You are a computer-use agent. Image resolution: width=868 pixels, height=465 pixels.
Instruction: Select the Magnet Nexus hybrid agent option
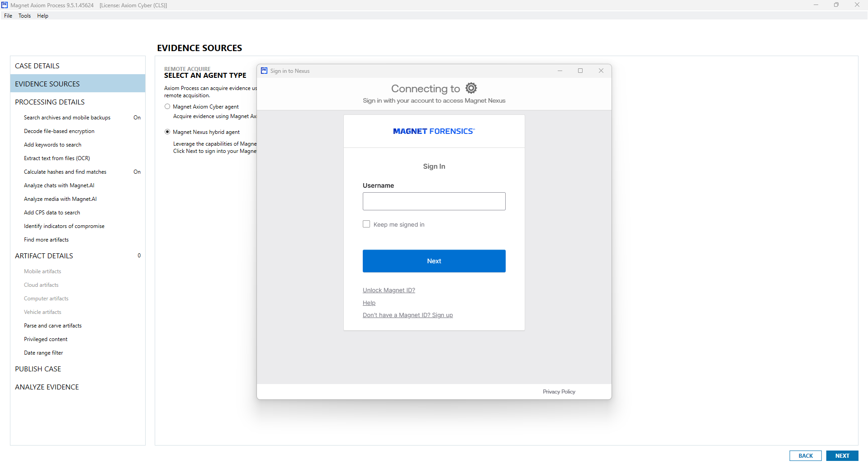point(167,132)
